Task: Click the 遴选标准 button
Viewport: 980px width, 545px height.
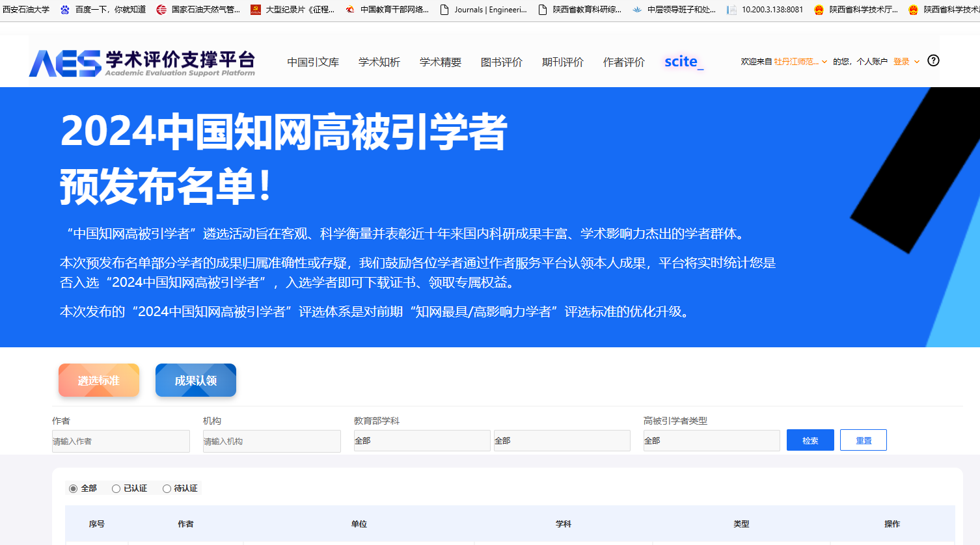Action: [99, 380]
